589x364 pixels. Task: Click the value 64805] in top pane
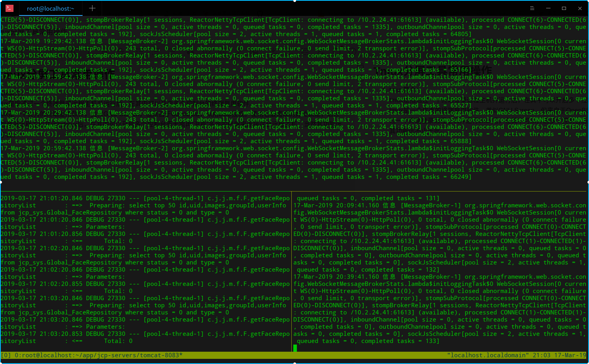point(461,34)
